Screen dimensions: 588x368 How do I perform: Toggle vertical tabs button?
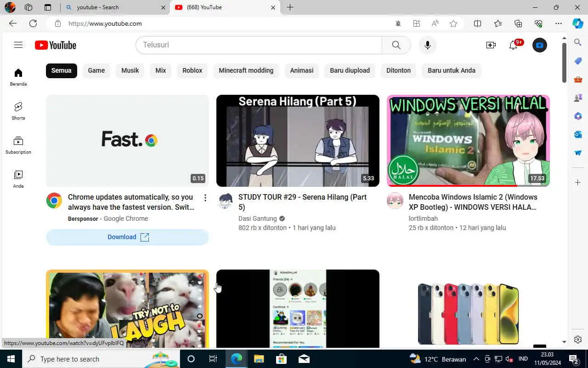point(48,7)
